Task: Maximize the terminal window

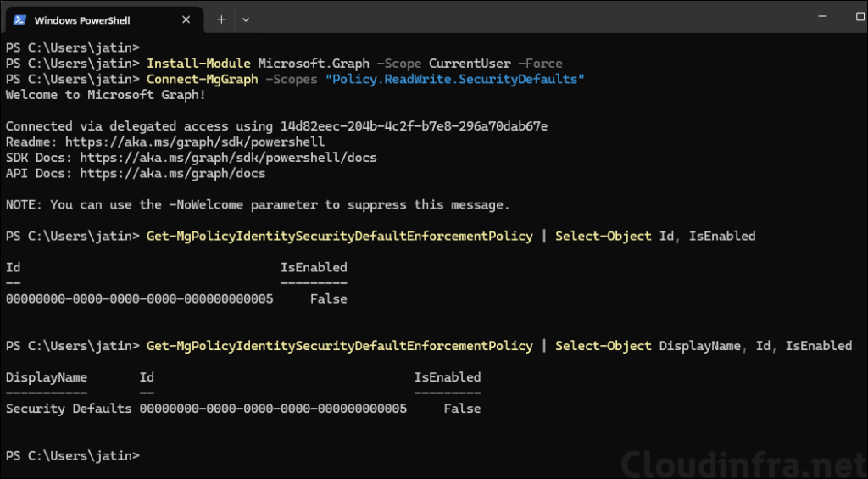Action: 796,17
